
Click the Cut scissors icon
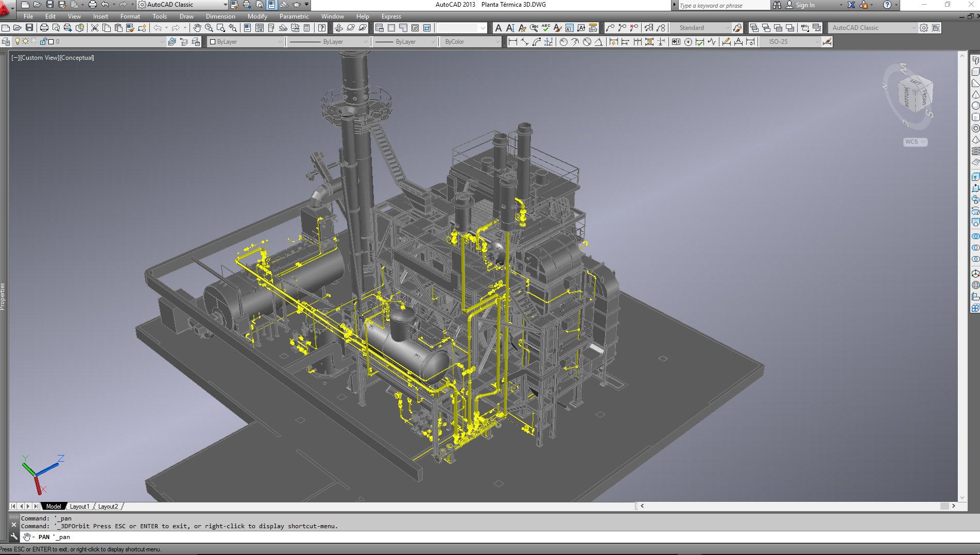point(94,28)
